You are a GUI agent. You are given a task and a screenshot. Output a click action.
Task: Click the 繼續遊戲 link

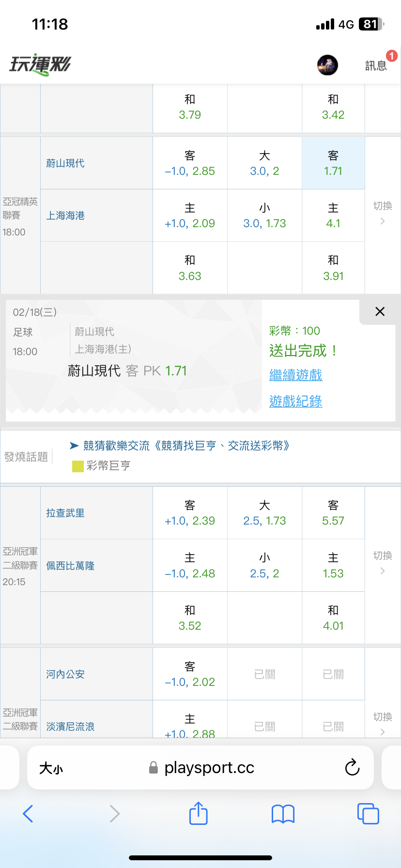pos(295,375)
